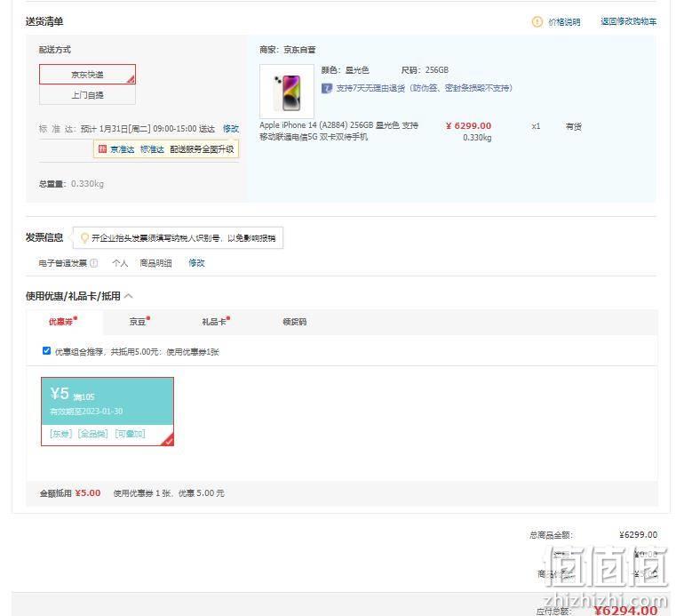Viewport: 676px width, 616px height.
Task: Return via 返回修改购物车 link
Action: click(x=629, y=21)
